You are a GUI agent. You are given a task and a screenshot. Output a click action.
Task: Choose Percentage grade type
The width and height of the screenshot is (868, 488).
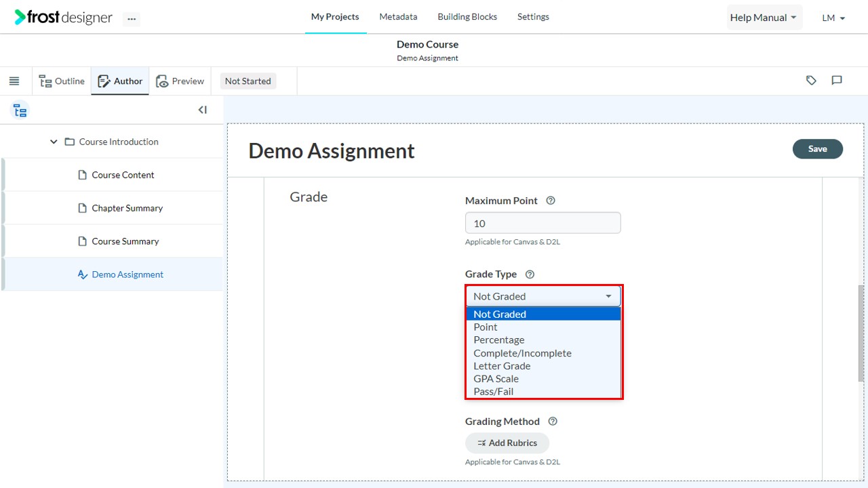(x=543, y=340)
